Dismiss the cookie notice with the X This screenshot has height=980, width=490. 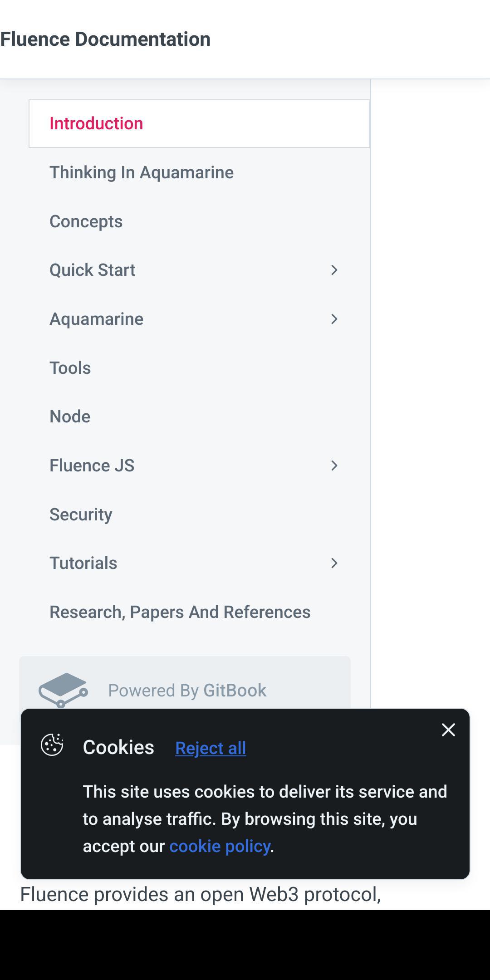pos(448,730)
